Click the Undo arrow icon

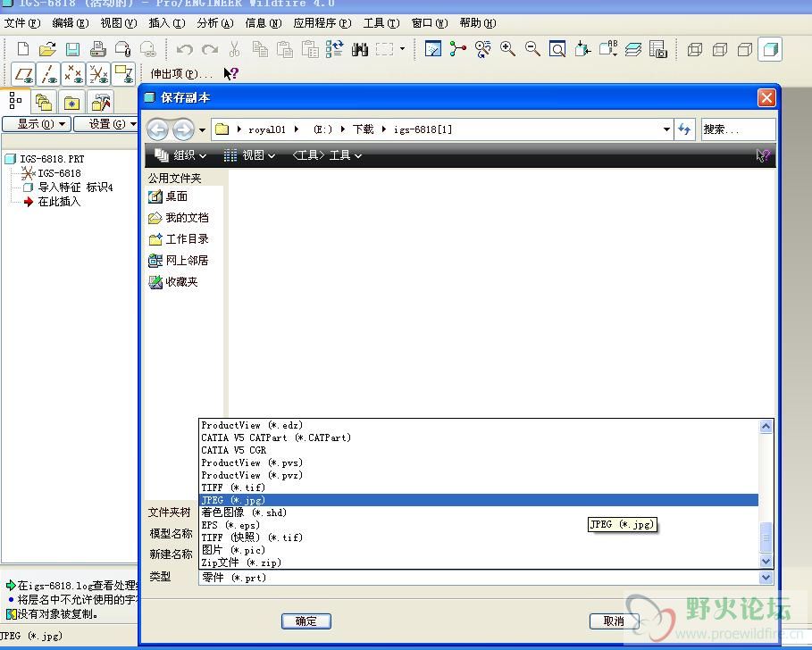[x=184, y=49]
